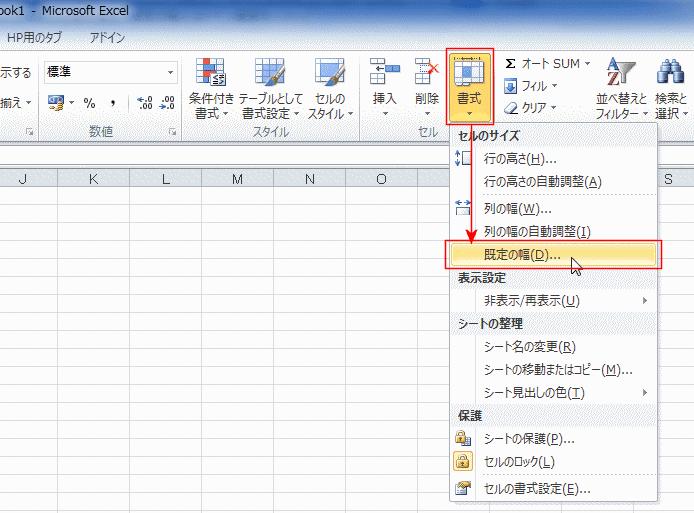Choose 列の幅(W)... menu item

coord(553,208)
